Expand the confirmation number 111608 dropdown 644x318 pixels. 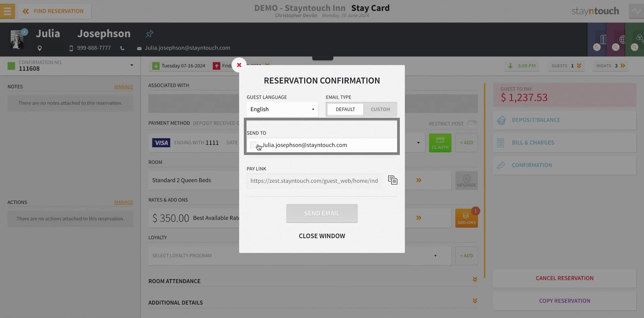pyautogui.click(x=132, y=65)
